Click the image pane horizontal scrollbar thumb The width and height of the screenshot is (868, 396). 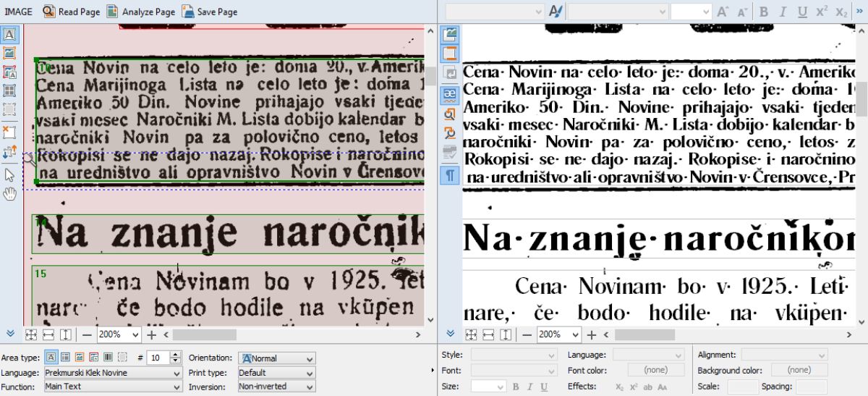click(x=204, y=335)
